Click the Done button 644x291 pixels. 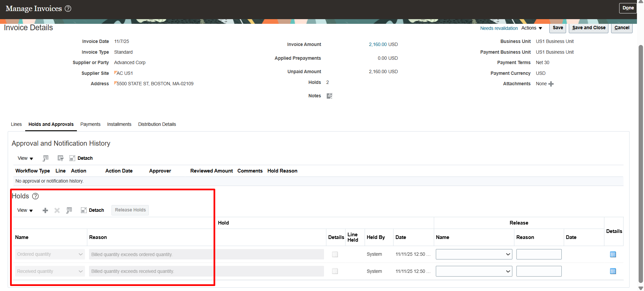click(x=628, y=8)
